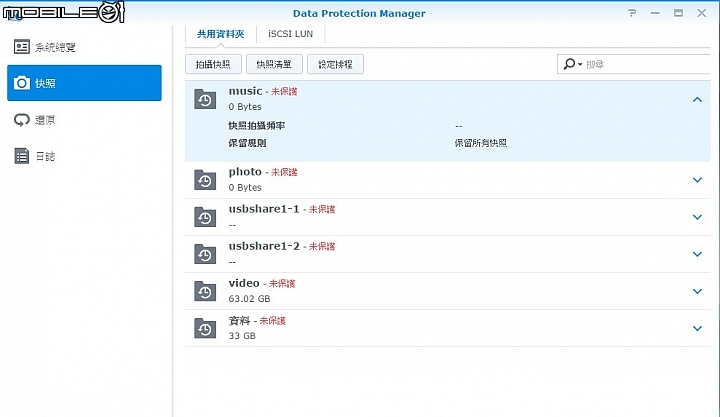Open the search filter dropdown arrow
Image resolution: width=720 pixels, height=417 pixels.
click(580, 64)
